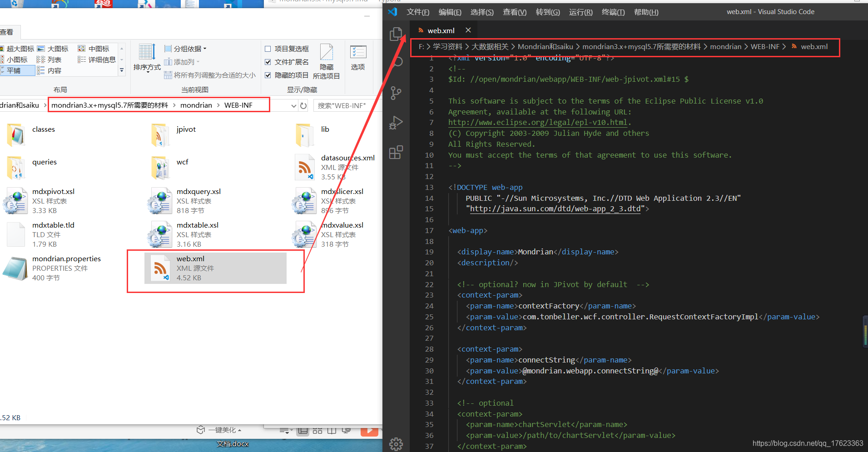Click 学习资料 in the VS Code breadcrumb

tap(447, 46)
